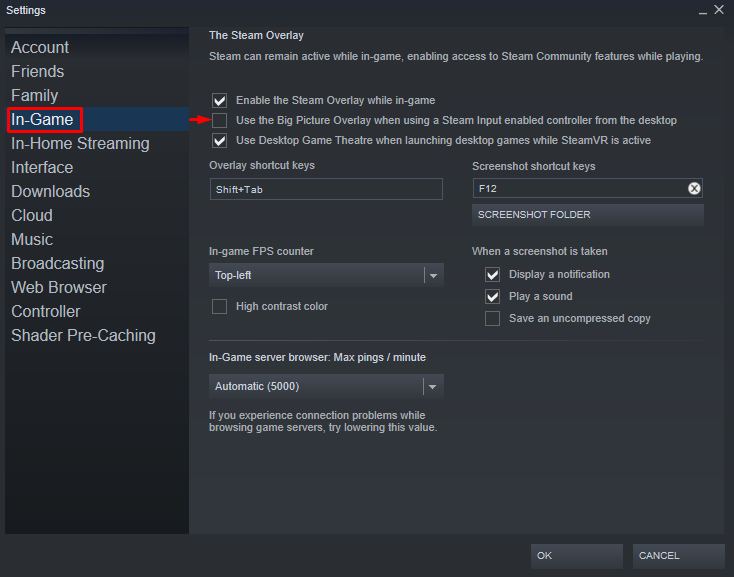The image size is (734, 577).
Task: Click the Overlay shortcut keys field
Action: tap(325, 189)
